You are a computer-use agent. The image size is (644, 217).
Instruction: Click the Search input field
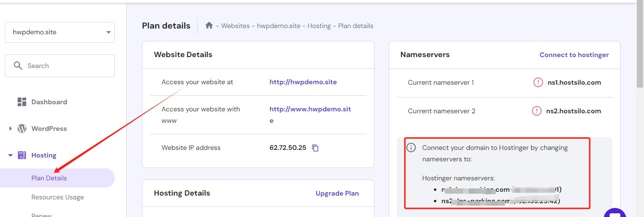(60, 66)
